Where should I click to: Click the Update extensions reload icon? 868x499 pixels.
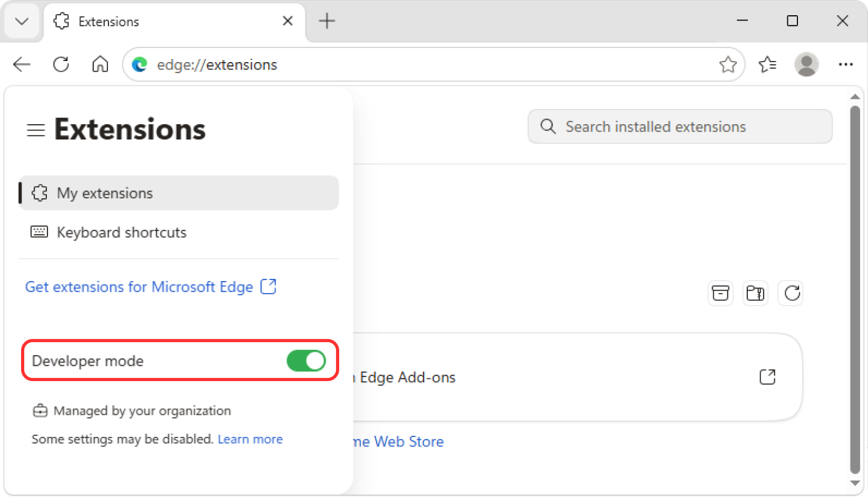tap(792, 293)
